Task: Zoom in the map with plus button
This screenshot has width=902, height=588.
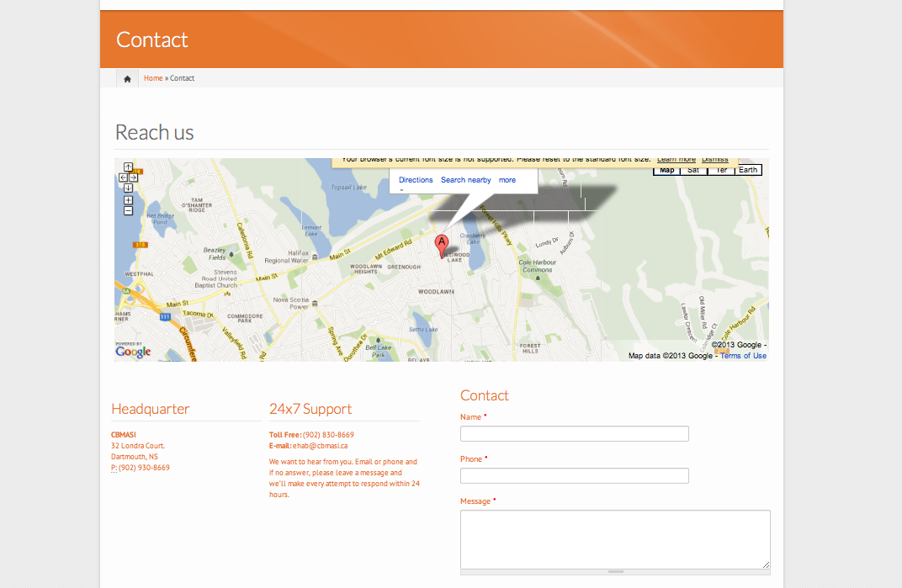Action: click(128, 200)
